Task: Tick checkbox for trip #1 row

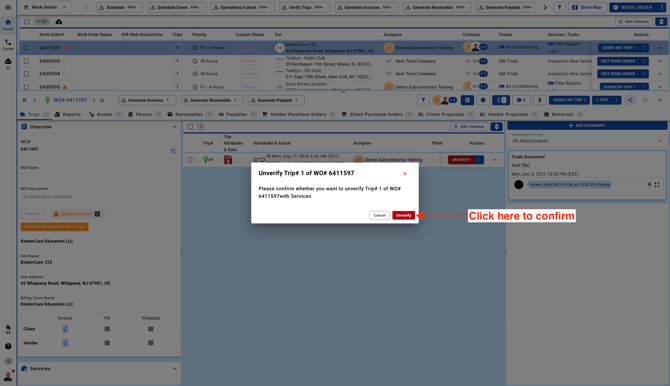Action: (x=190, y=160)
